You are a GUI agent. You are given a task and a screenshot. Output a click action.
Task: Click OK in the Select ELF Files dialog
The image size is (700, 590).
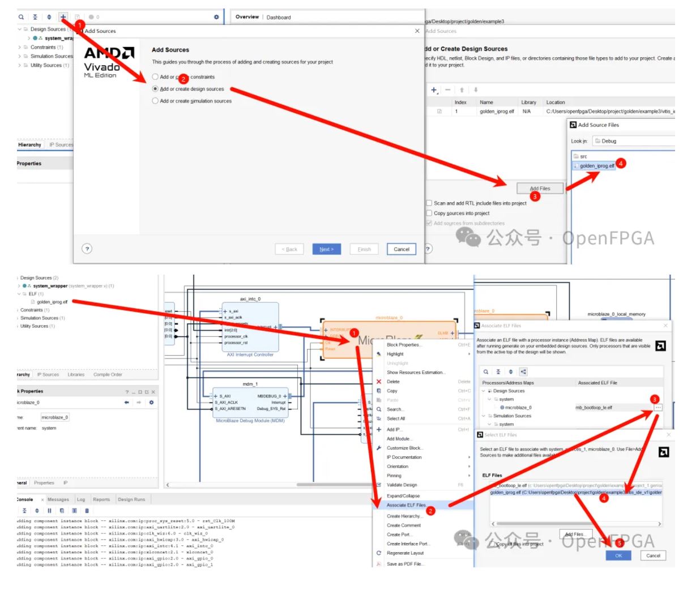click(618, 555)
